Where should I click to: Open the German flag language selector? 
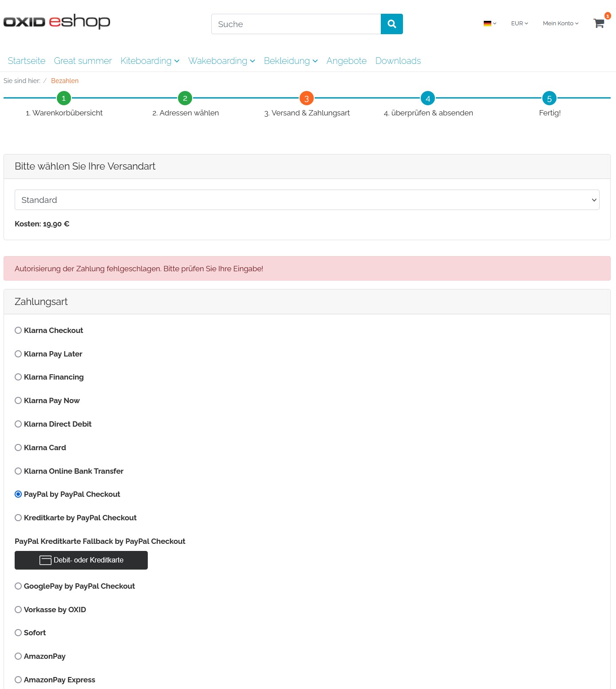tap(490, 24)
